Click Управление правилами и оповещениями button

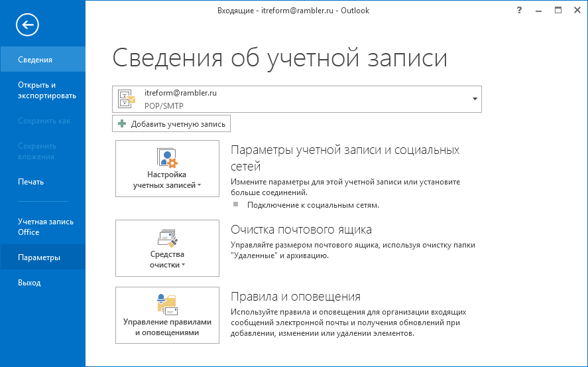pyautogui.click(x=167, y=315)
